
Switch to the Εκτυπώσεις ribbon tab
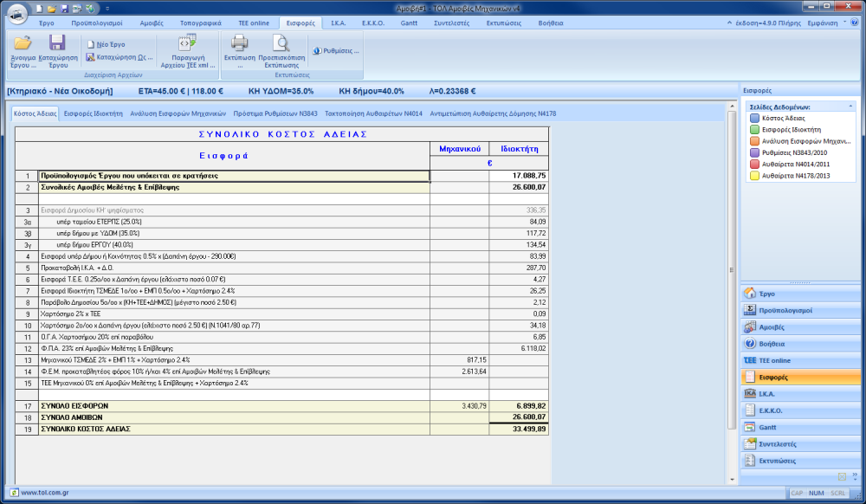503,23
